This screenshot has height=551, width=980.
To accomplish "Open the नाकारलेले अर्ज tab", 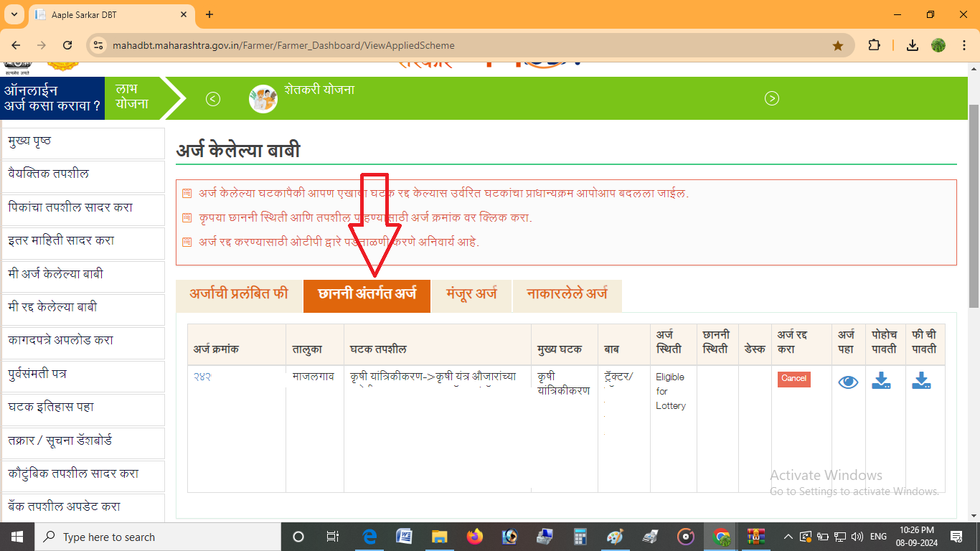I will click(x=567, y=296).
